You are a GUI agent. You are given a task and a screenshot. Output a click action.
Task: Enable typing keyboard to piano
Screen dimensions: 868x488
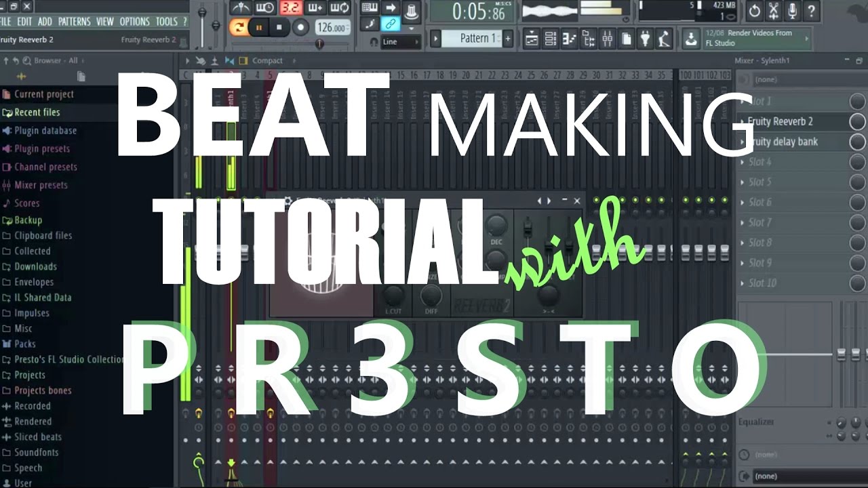[x=370, y=7]
